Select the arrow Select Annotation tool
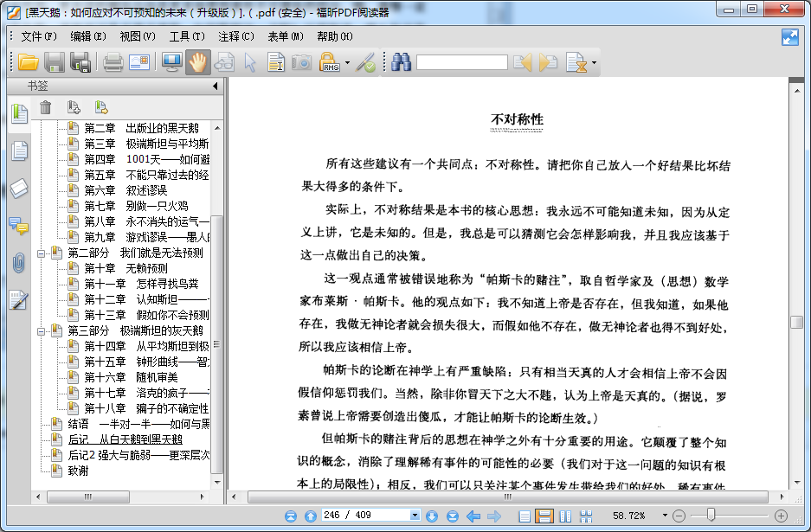This screenshot has width=811, height=532. pyautogui.click(x=250, y=62)
